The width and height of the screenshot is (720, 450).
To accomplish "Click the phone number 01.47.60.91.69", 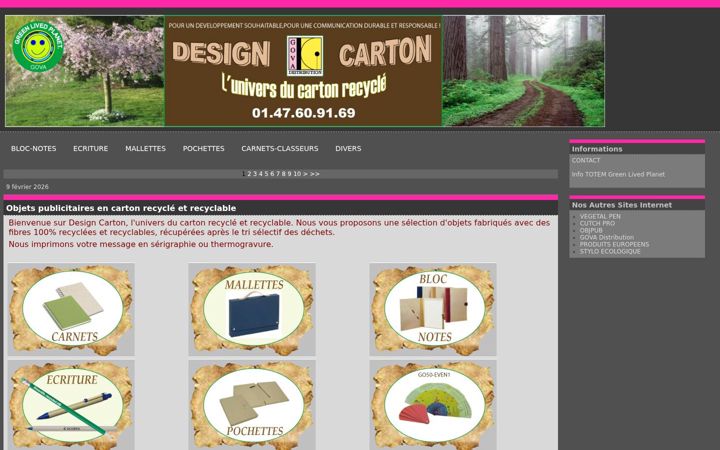I will pyautogui.click(x=304, y=113).
